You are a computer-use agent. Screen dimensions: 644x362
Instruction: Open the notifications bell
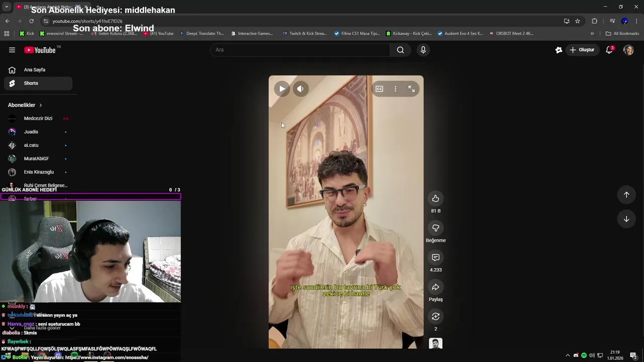click(x=609, y=50)
